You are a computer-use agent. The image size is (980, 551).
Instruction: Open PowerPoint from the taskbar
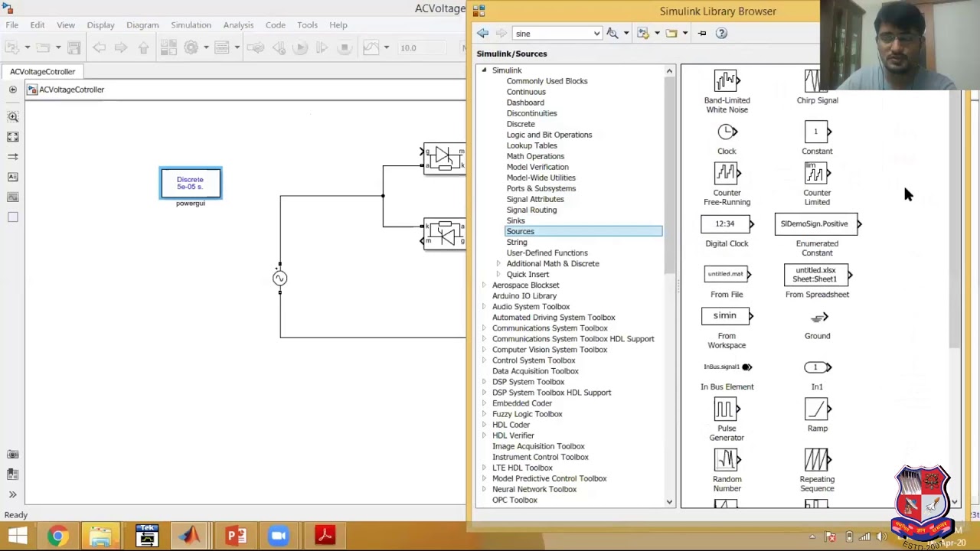point(235,536)
